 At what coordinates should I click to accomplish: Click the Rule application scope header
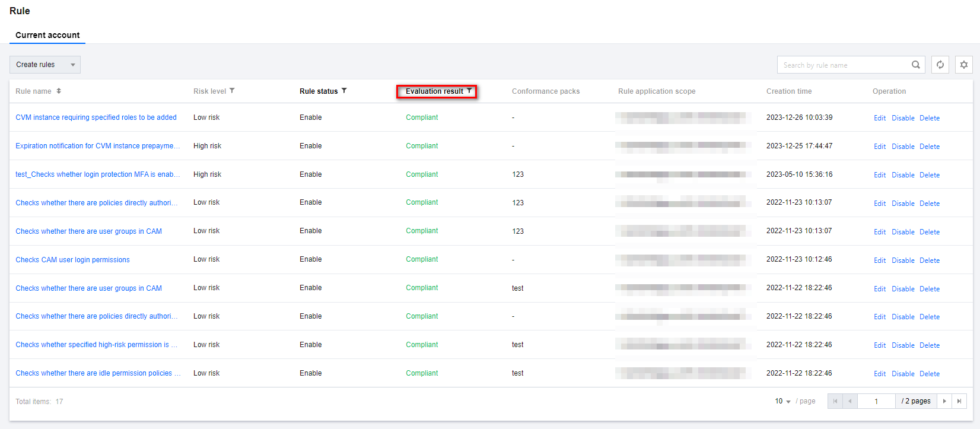657,91
